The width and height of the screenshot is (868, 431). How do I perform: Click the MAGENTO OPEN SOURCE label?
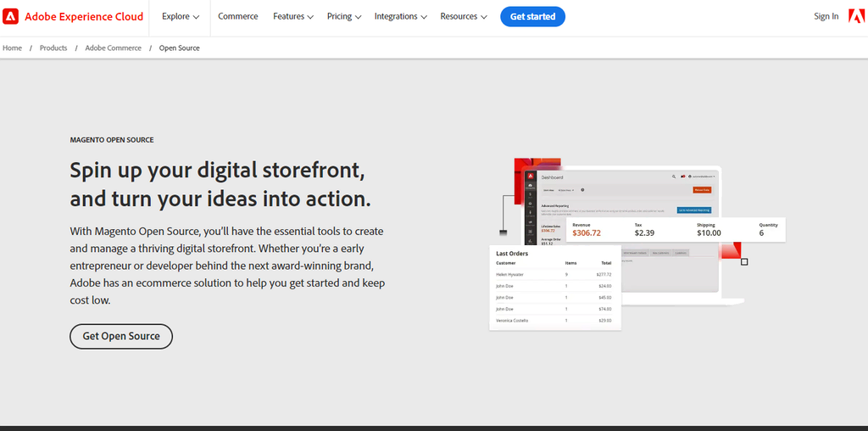(x=112, y=140)
